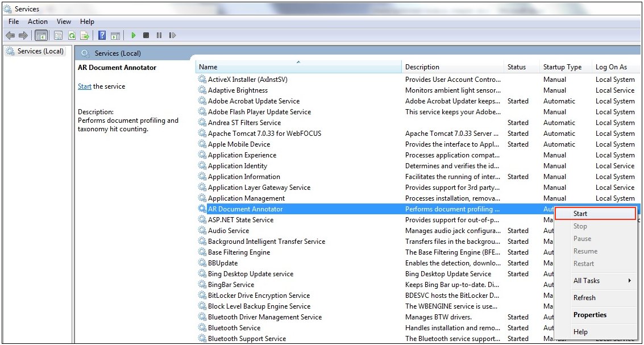Choose Restart in the context menu
The width and height of the screenshot is (644, 345).
pos(595,264)
